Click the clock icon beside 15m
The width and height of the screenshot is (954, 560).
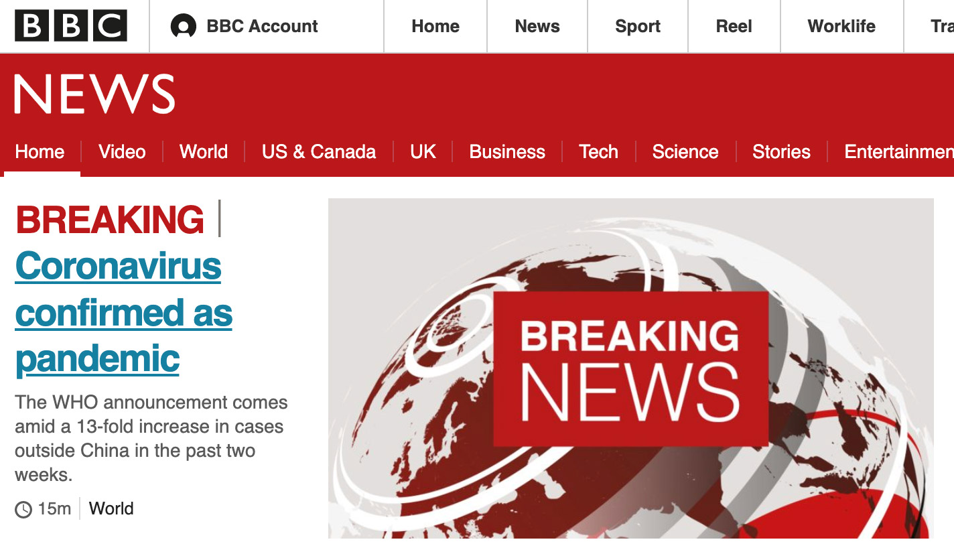tap(23, 510)
